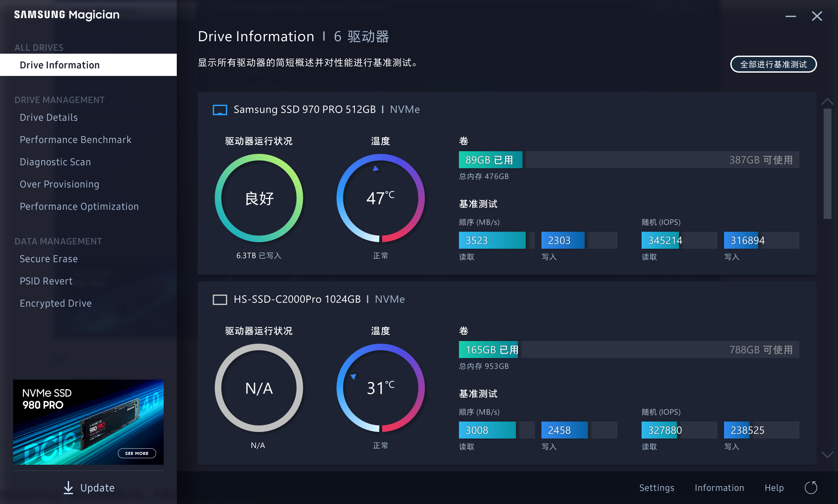Collapse the list using the up chevron
838x504 pixels.
click(x=828, y=100)
